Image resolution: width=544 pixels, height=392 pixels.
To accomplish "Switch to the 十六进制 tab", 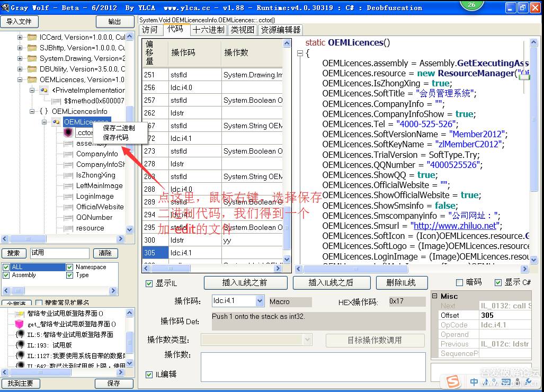I will point(209,30).
